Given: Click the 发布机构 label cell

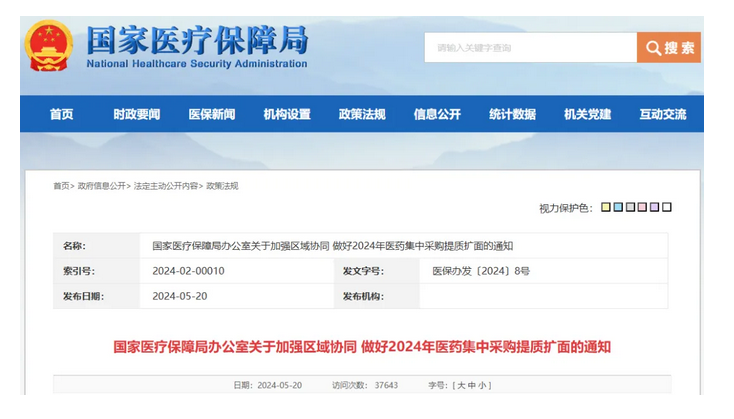Looking at the screenshot, I should pos(376,296).
